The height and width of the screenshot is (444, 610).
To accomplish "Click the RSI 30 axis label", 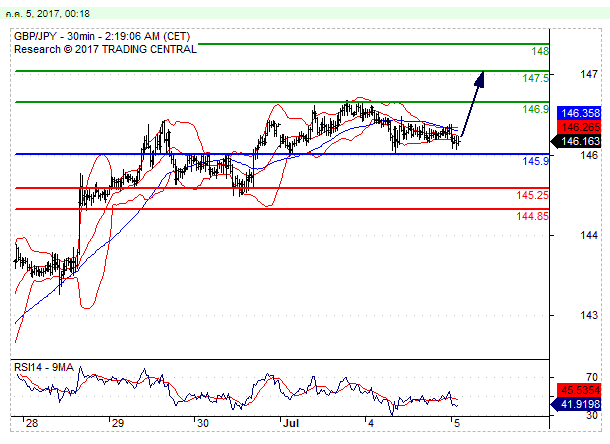I will click(592, 415).
